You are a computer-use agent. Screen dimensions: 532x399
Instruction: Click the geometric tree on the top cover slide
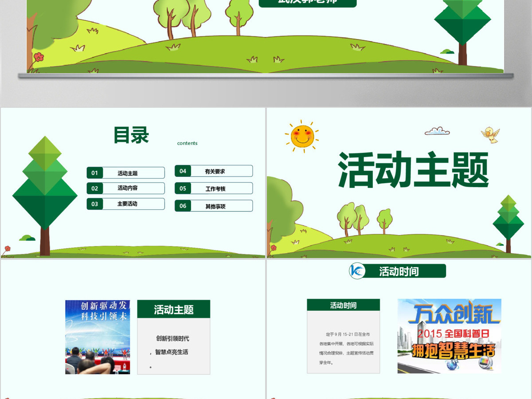(x=462, y=32)
